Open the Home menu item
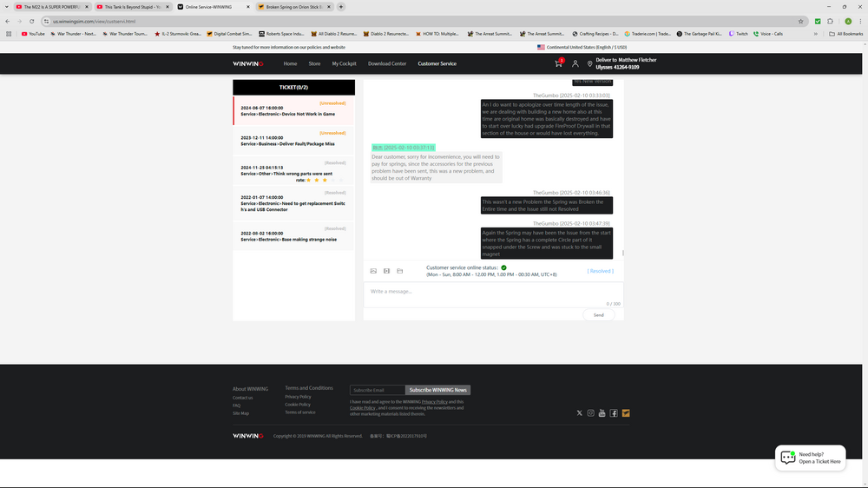This screenshot has height=488, width=868. pyautogui.click(x=290, y=63)
